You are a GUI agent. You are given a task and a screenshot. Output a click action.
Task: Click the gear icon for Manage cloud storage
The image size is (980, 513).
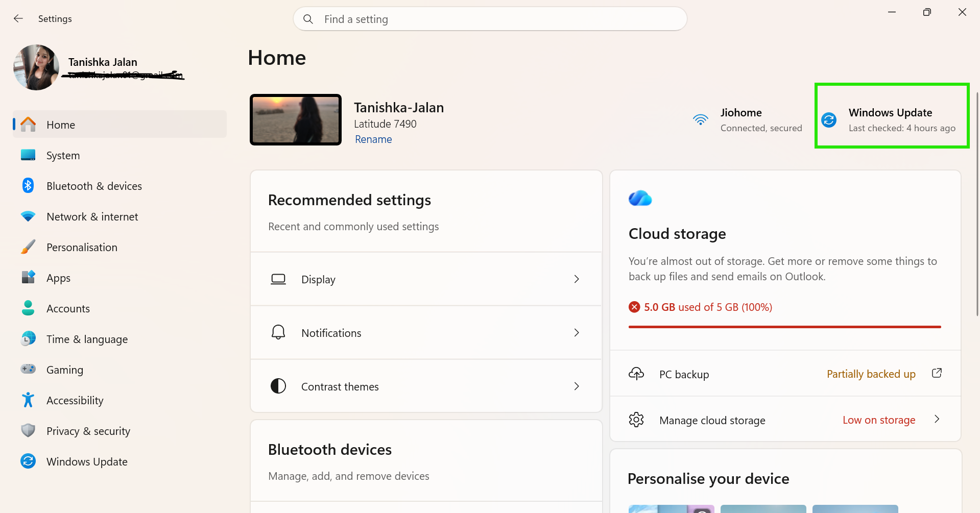pyautogui.click(x=636, y=420)
